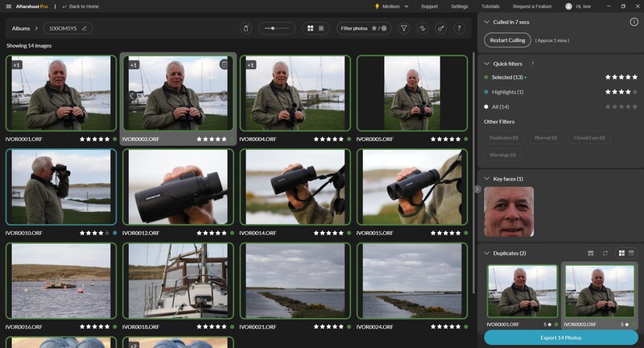Click the key icon in the toolbar
644x348 pixels.
point(440,28)
